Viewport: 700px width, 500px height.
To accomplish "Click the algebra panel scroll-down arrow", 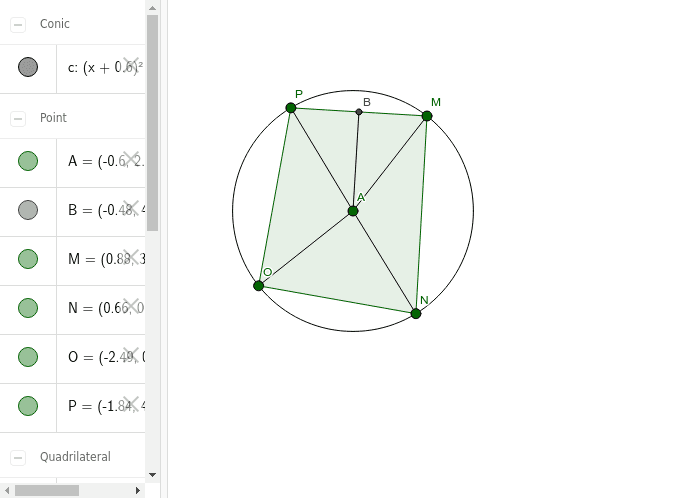I will (152, 475).
